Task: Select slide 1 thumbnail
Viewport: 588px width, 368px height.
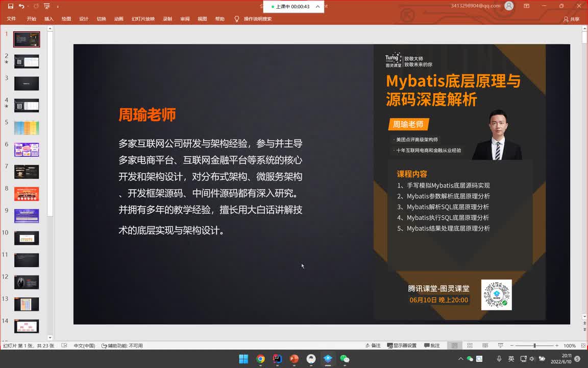Action: (27, 39)
